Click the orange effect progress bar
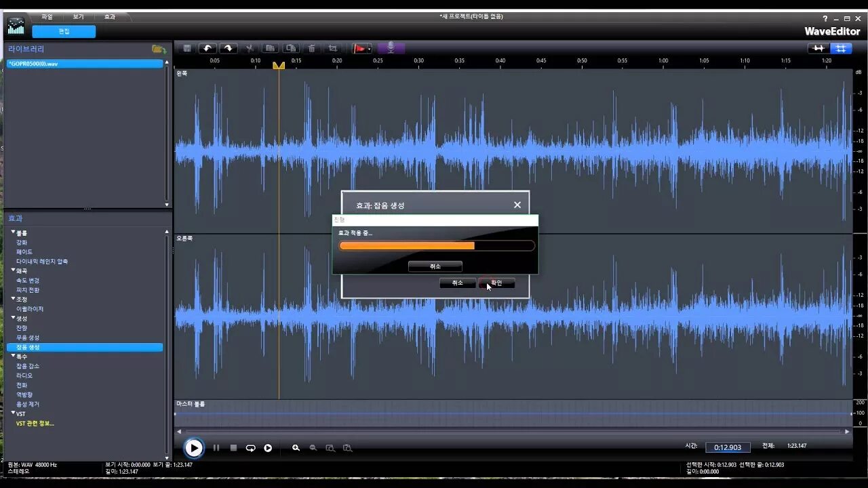Viewport: 868px width, 488px height. [437, 245]
